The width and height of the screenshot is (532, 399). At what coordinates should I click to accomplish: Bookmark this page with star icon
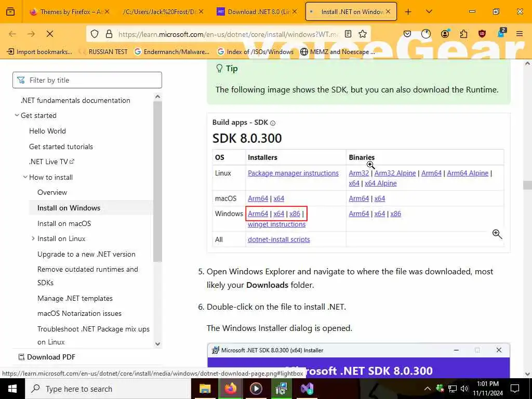click(x=363, y=34)
